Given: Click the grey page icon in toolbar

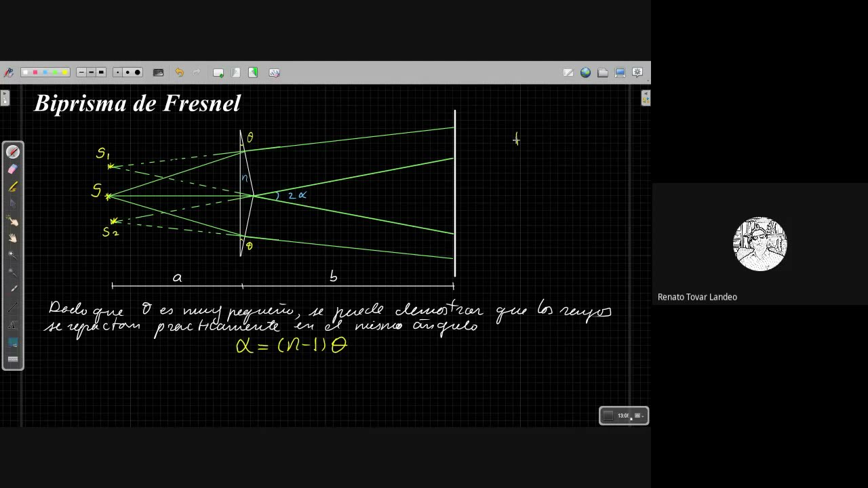Looking at the screenshot, I should point(236,73).
